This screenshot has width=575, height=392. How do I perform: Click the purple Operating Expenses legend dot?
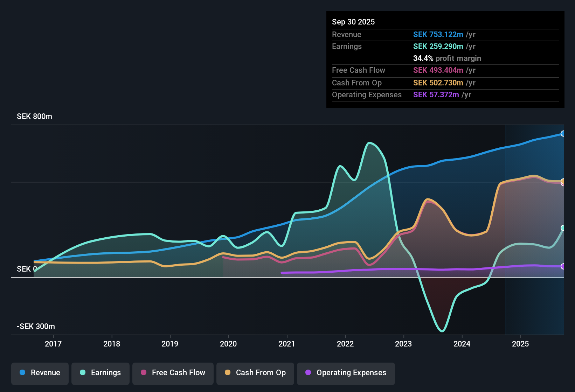click(x=309, y=373)
